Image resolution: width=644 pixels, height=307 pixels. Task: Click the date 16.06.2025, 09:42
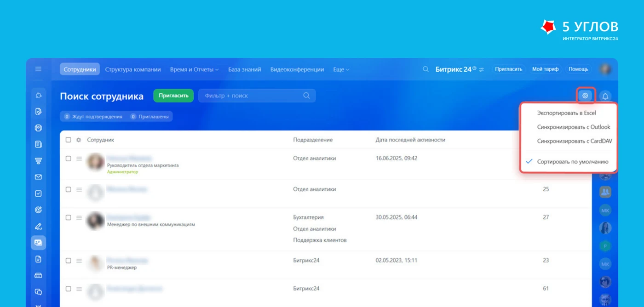pyautogui.click(x=397, y=158)
